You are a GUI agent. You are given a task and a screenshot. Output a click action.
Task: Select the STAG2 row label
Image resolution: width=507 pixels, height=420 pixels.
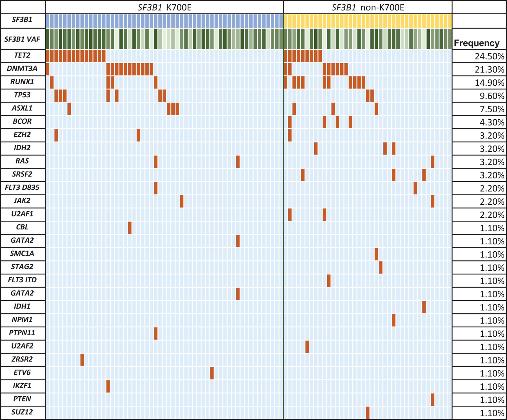[x=22, y=267]
